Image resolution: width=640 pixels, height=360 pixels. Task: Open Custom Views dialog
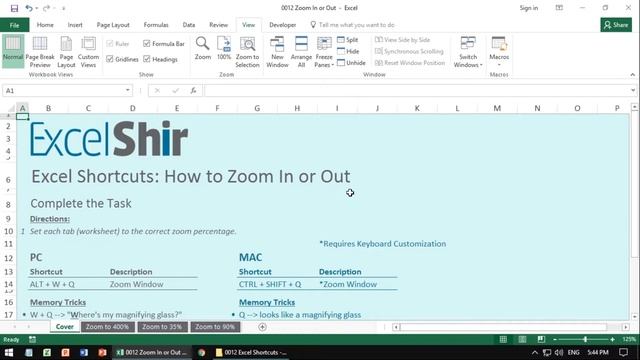click(x=88, y=51)
